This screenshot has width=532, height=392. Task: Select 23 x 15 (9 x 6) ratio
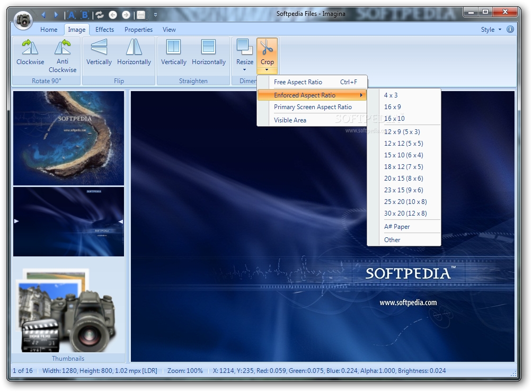click(x=404, y=190)
